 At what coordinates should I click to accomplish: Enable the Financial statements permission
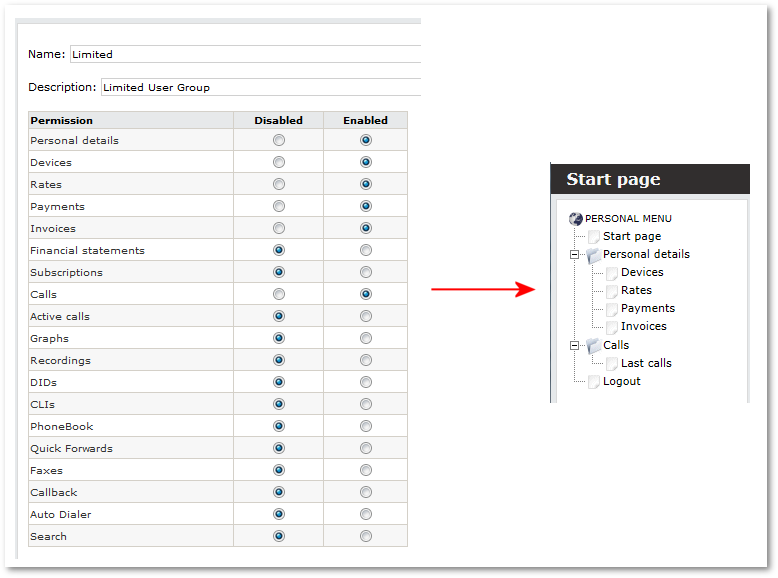[x=366, y=250]
